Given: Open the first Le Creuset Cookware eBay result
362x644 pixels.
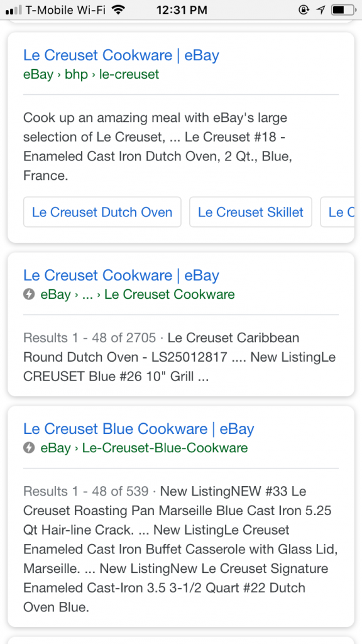Looking at the screenshot, I should [x=121, y=55].
